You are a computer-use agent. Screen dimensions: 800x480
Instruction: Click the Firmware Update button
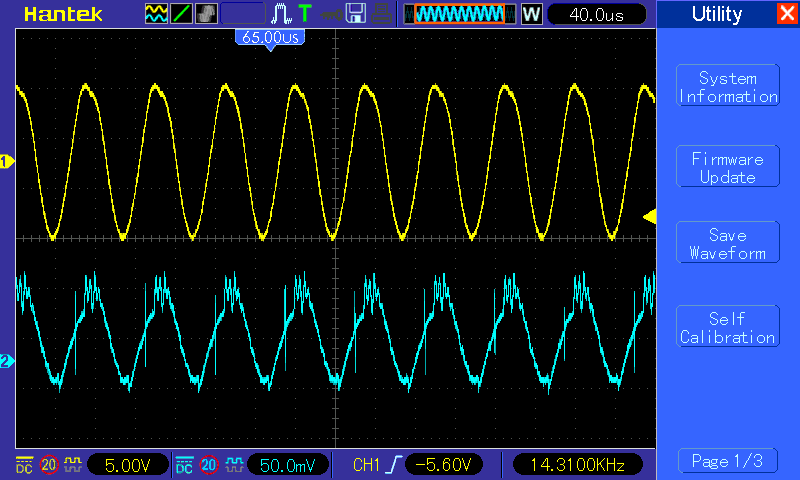pyautogui.click(x=728, y=168)
